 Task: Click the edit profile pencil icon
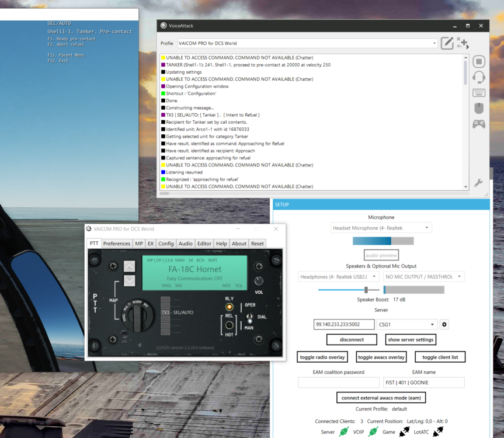(447, 43)
